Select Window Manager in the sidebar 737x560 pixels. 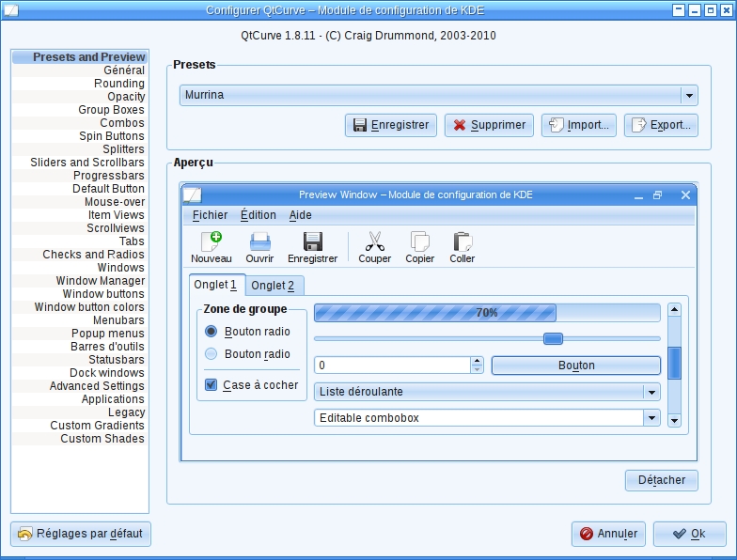click(x=79, y=280)
